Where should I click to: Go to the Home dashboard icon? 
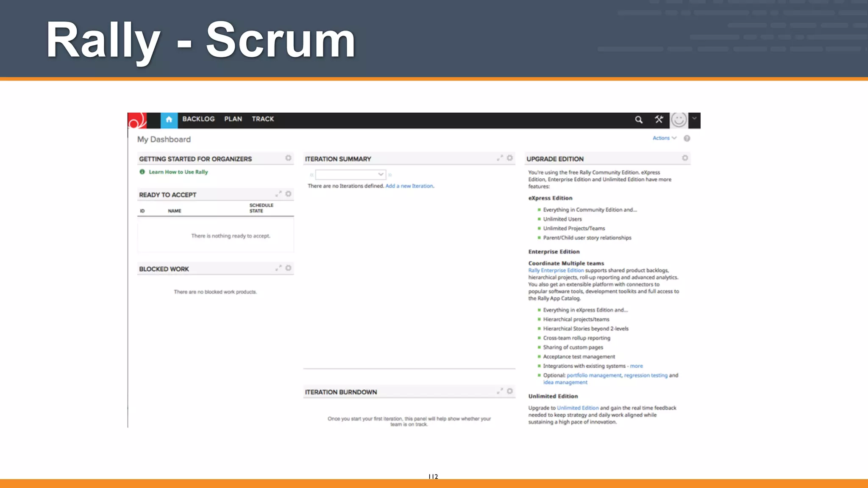click(169, 120)
